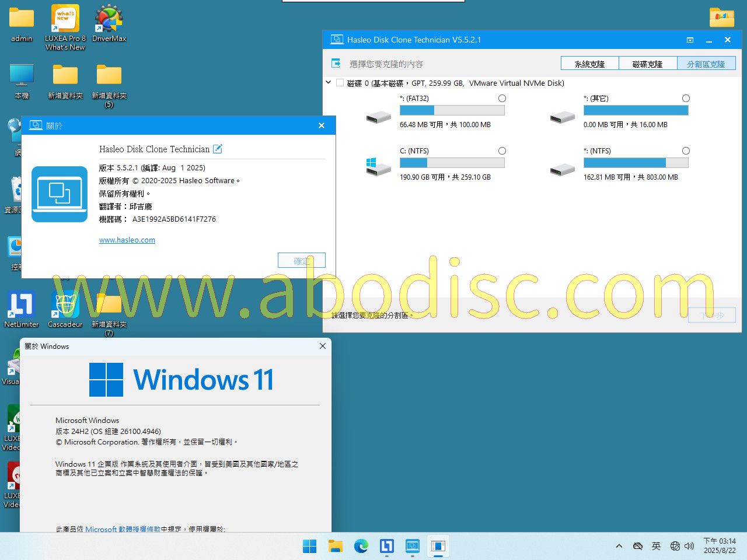Open NetLimiter from the taskbar
Screen dimensions: 747x560
coord(387,546)
